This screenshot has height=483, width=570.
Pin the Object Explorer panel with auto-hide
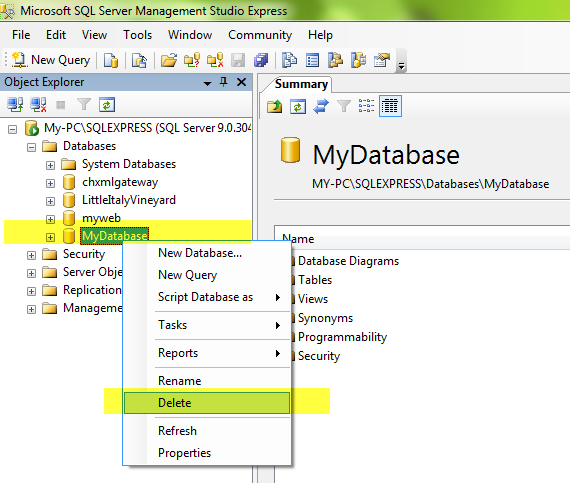[224, 82]
